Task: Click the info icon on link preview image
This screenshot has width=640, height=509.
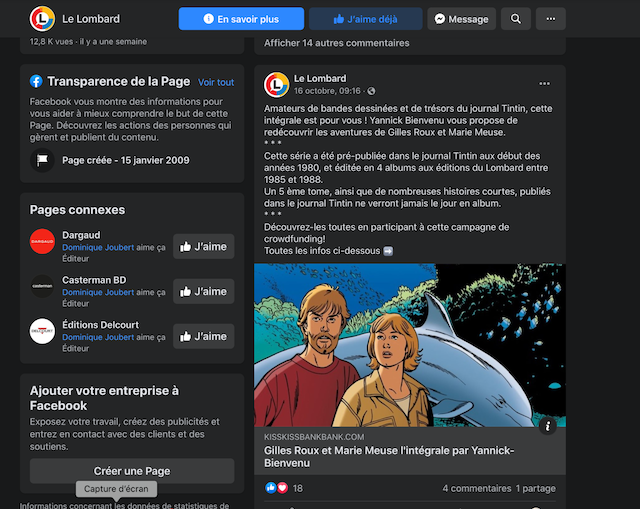Action: 547,426
